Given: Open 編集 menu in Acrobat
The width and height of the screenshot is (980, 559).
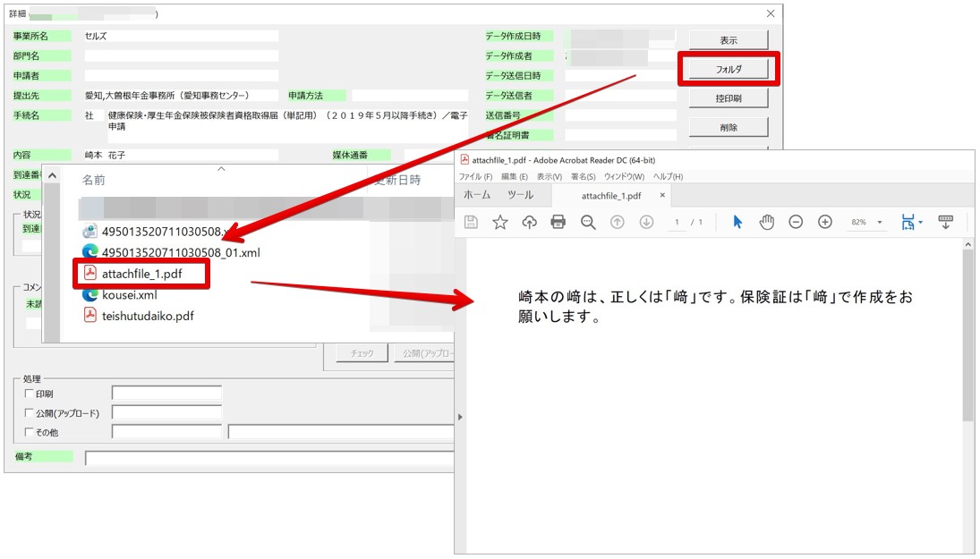Looking at the screenshot, I should [x=515, y=177].
